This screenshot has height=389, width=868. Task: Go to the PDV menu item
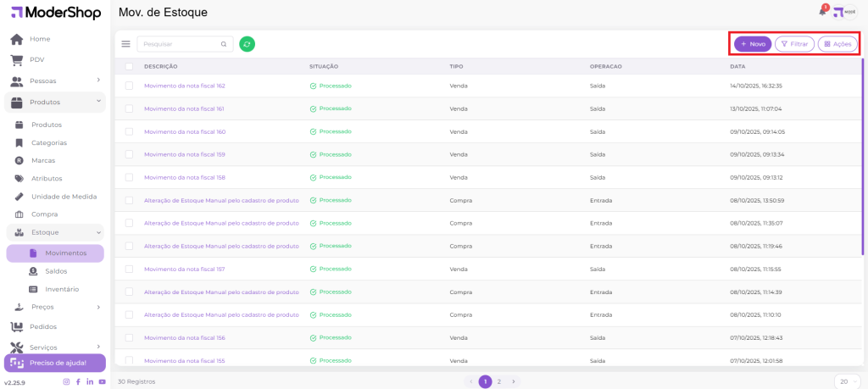coord(36,59)
